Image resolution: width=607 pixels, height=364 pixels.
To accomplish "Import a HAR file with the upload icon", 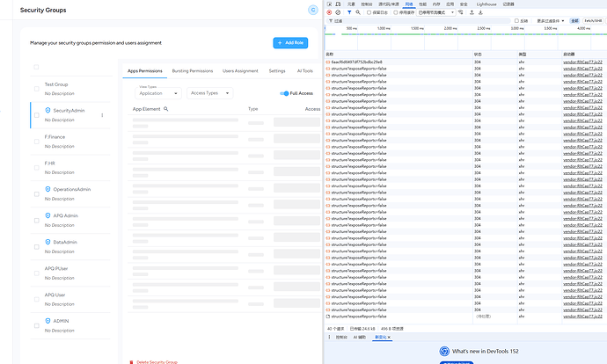I will [472, 12].
